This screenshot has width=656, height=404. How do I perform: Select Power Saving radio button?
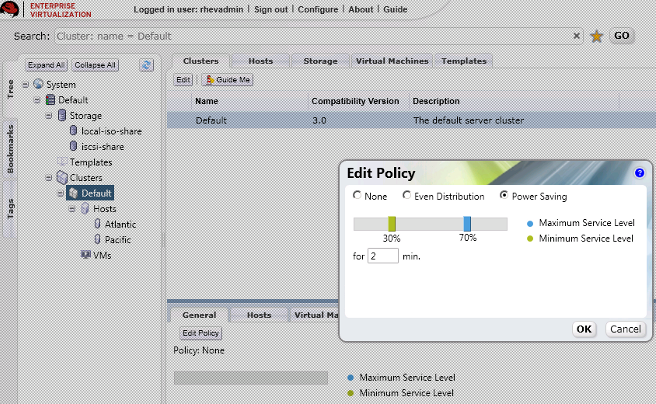coord(503,196)
